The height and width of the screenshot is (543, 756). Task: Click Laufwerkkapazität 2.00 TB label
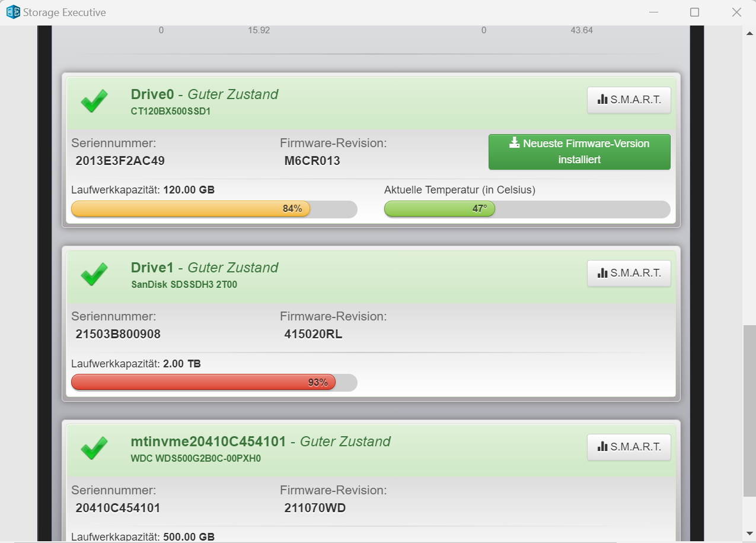[136, 364]
